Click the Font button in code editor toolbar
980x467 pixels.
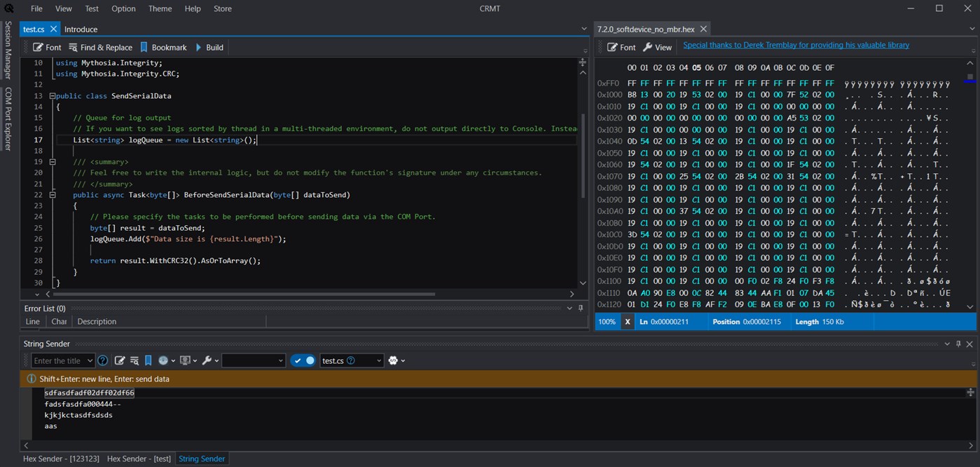(47, 47)
